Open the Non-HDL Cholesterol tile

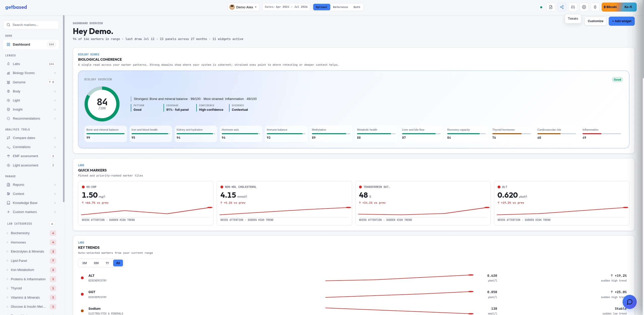(x=284, y=203)
